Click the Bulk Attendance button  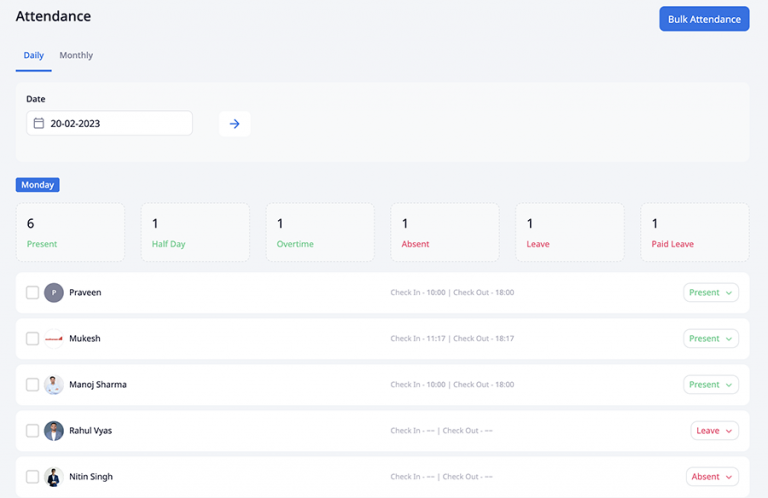point(704,19)
